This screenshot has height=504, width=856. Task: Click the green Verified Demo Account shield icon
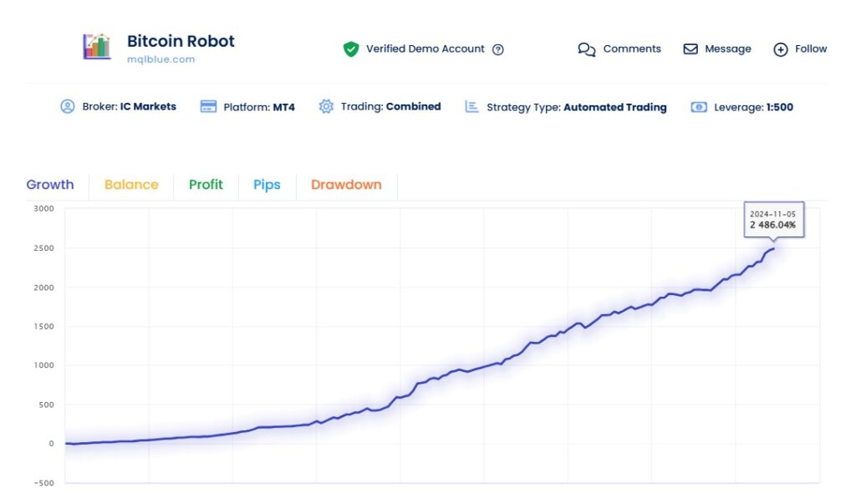point(350,48)
